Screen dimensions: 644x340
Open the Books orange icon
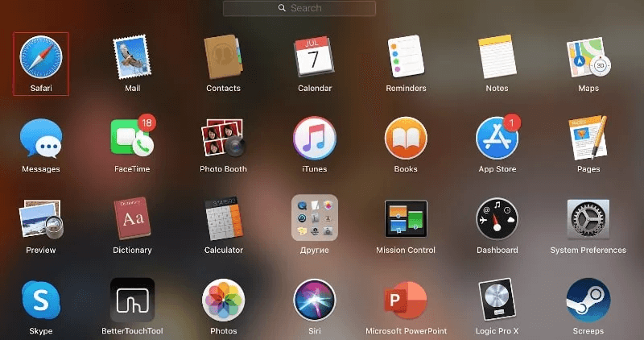coord(406,138)
